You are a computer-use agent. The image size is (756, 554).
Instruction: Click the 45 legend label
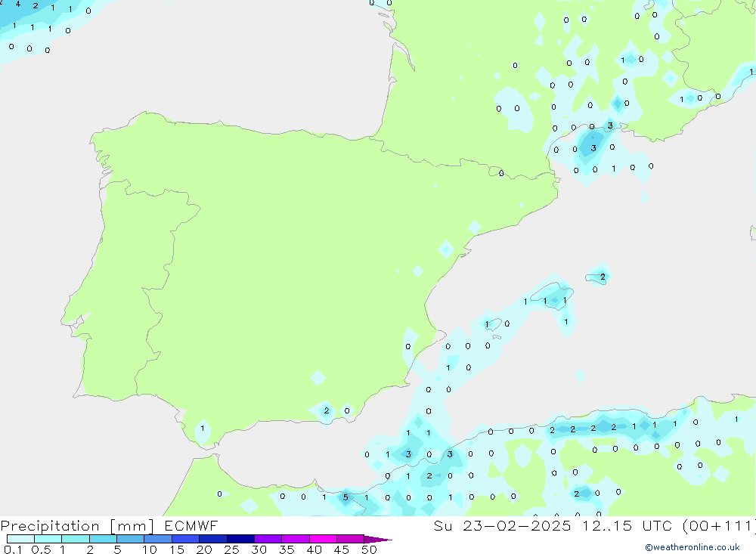tap(342, 549)
